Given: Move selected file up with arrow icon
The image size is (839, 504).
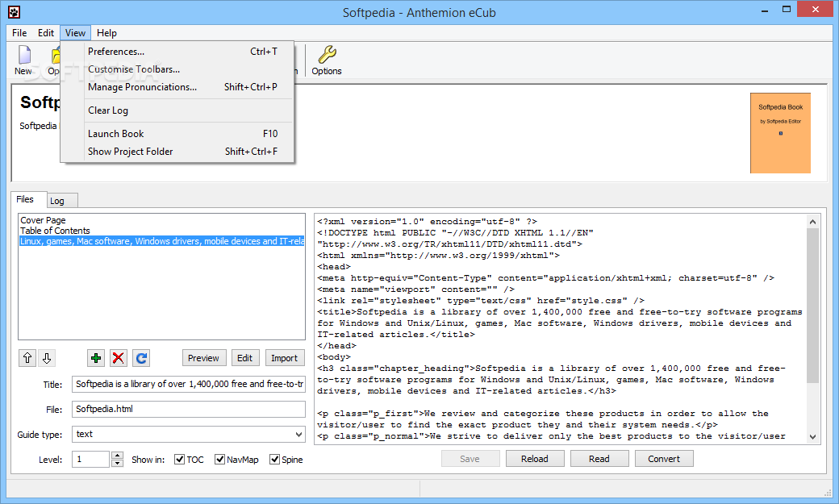Looking at the screenshot, I should pyautogui.click(x=27, y=358).
